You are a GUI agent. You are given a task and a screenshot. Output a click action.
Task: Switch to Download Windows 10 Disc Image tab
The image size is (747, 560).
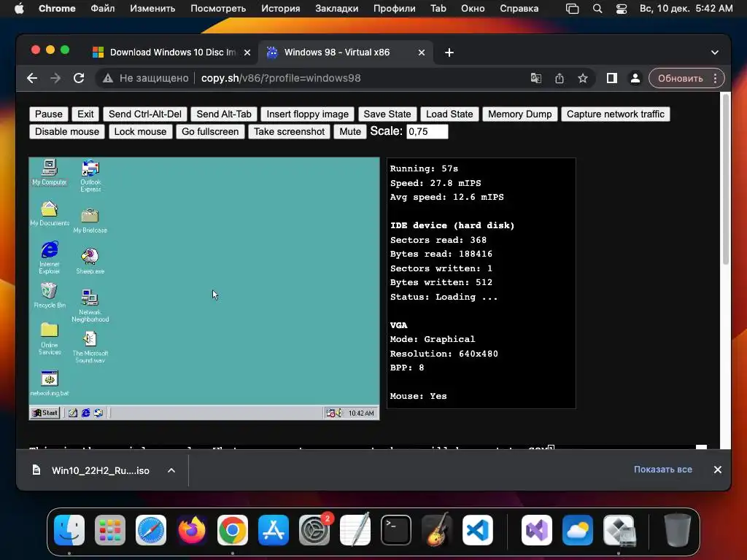(x=172, y=52)
